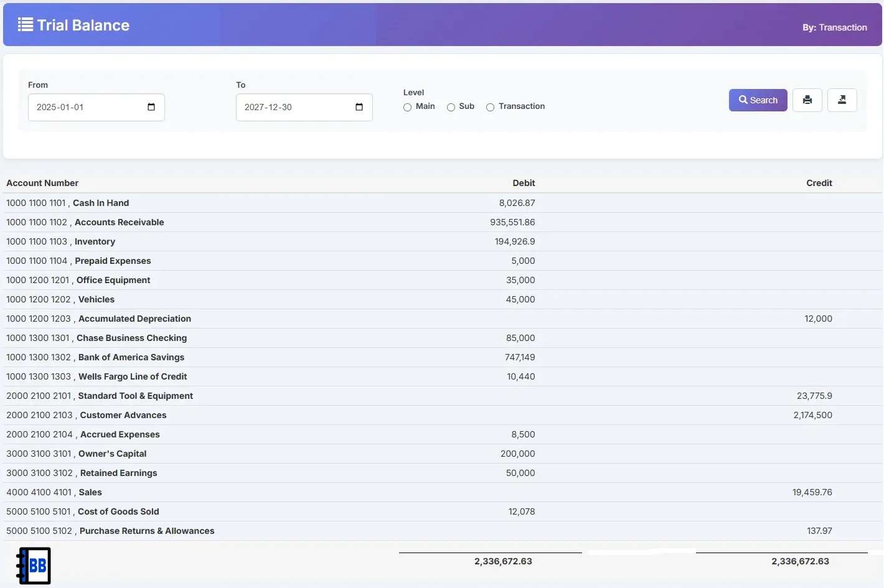This screenshot has width=884, height=588.
Task: Click the Customer Advances account
Action: pyautogui.click(x=123, y=415)
